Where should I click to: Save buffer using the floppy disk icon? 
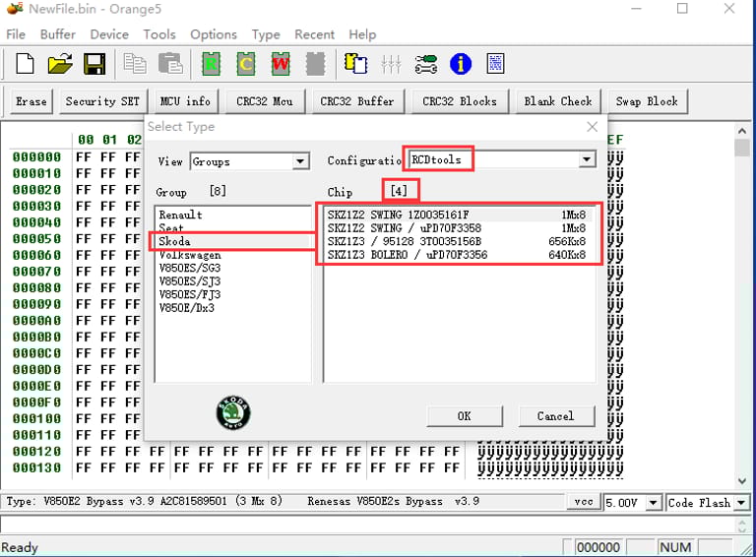click(94, 64)
